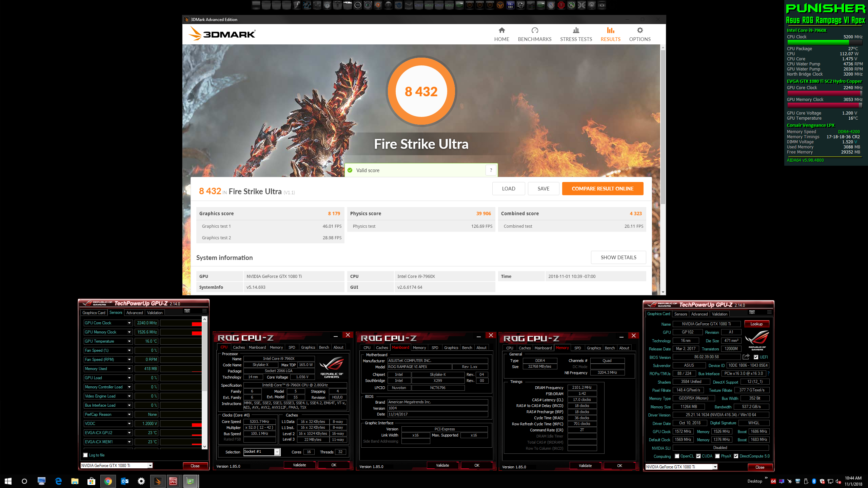Open GPU Memory Clock sensor dropdown

(129, 332)
